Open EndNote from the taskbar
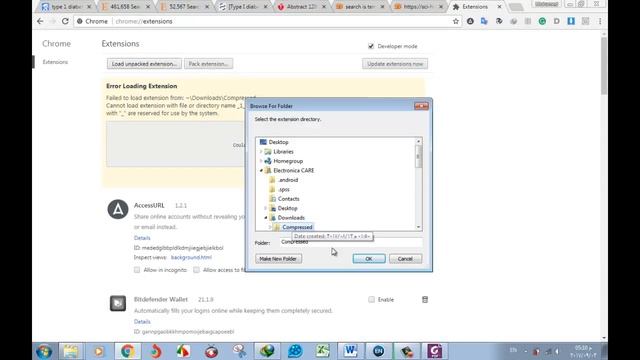 (378, 351)
